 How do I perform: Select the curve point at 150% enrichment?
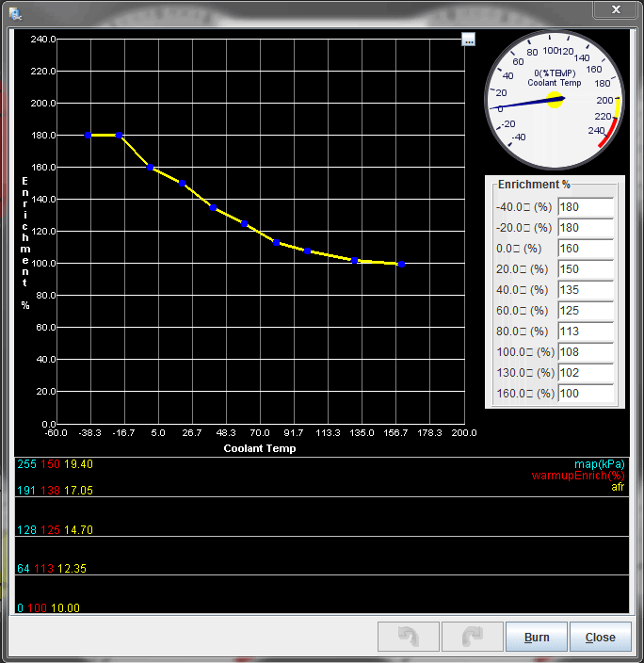click(x=182, y=183)
